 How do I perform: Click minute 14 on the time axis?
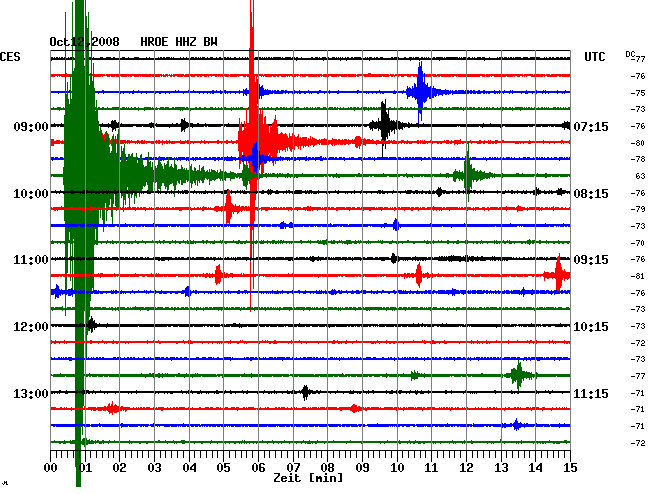(x=536, y=468)
